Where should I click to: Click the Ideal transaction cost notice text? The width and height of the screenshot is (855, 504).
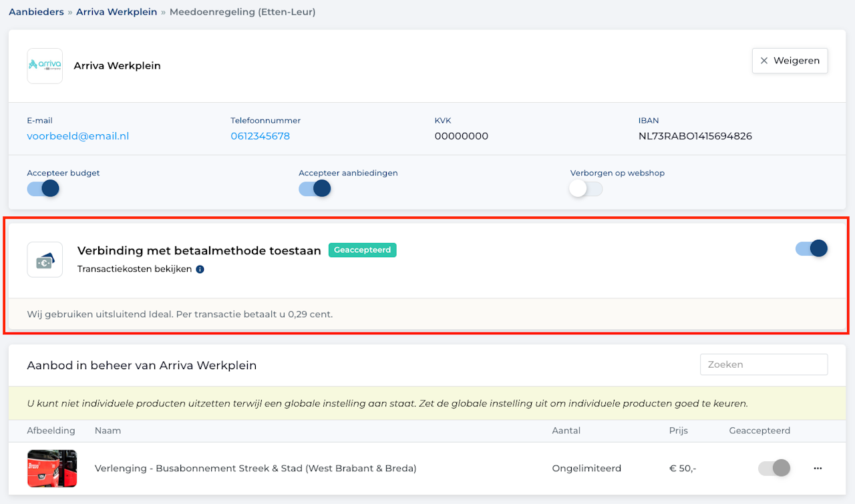point(180,314)
